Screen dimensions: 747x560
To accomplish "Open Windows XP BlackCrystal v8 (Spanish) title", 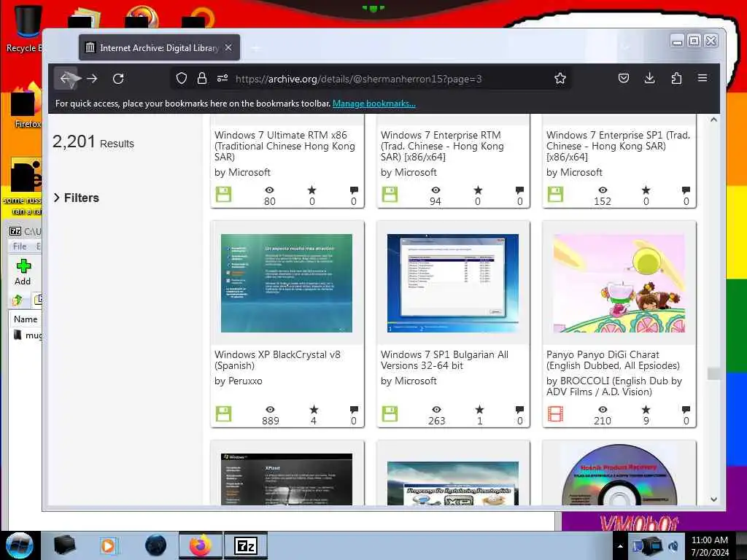I will point(277,360).
